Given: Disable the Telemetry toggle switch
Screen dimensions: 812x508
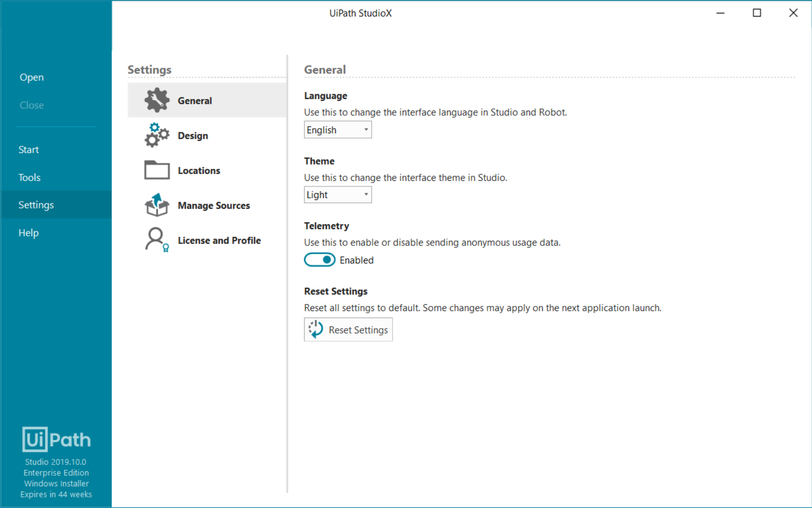Looking at the screenshot, I should pyautogui.click(x=320, y=260).
